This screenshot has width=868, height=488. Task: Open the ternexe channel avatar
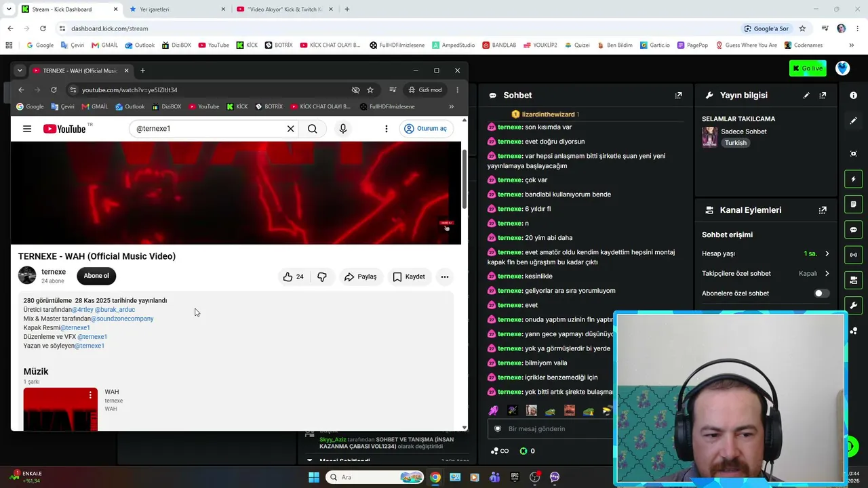point(27,275)
